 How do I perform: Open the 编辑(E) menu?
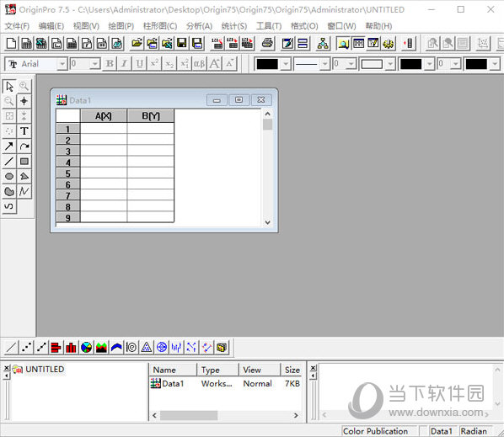click(51, 26)
